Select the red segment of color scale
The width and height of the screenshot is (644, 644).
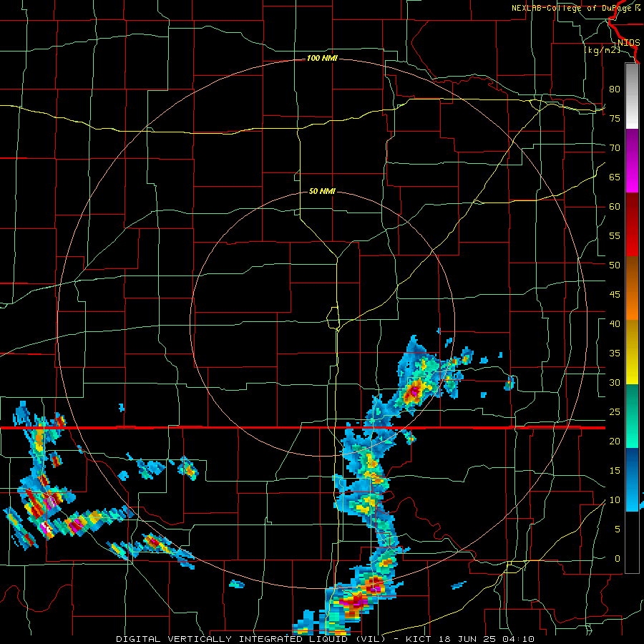click(632, 225)
